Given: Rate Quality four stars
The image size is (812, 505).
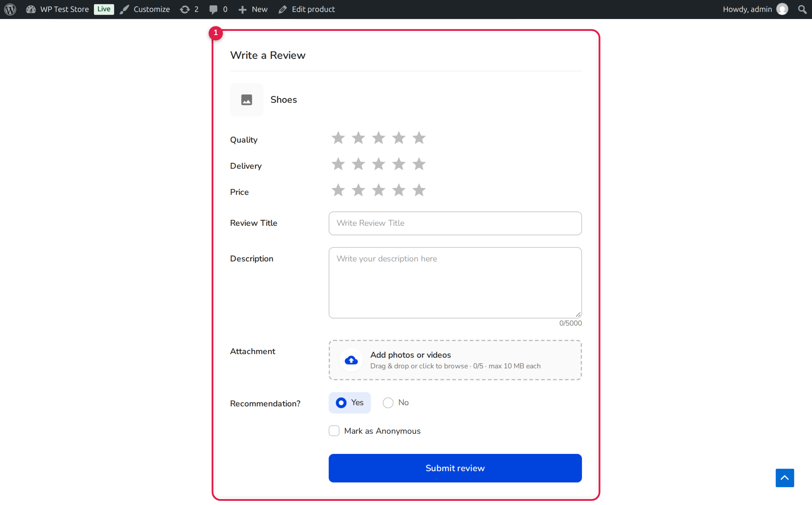Looking at the screenshot, I should point(399,138).
